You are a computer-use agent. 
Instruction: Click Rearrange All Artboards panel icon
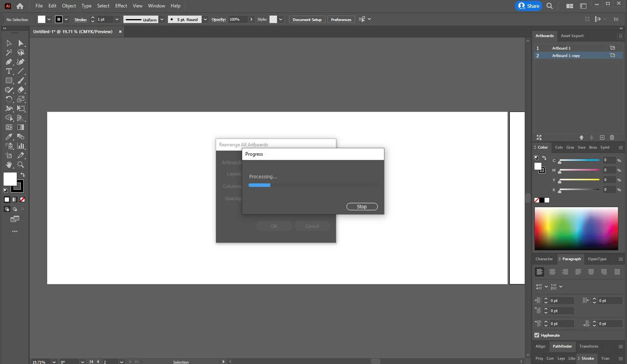(539, 137)
